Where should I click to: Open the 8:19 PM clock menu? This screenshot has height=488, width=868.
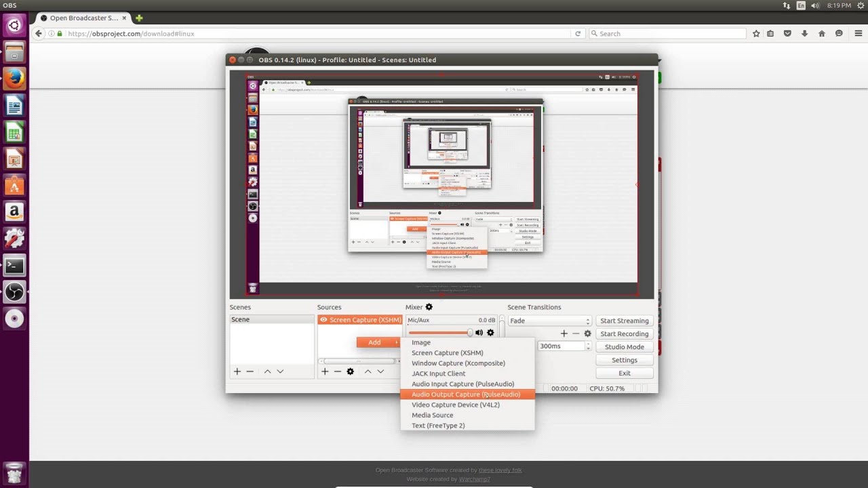click(839, 5)
